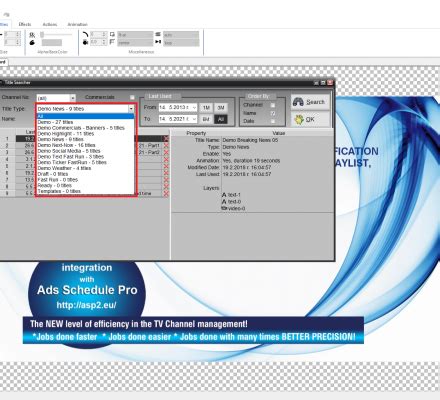
Task: Select the 1M last-used range button
Action: [x=206, y=108]
